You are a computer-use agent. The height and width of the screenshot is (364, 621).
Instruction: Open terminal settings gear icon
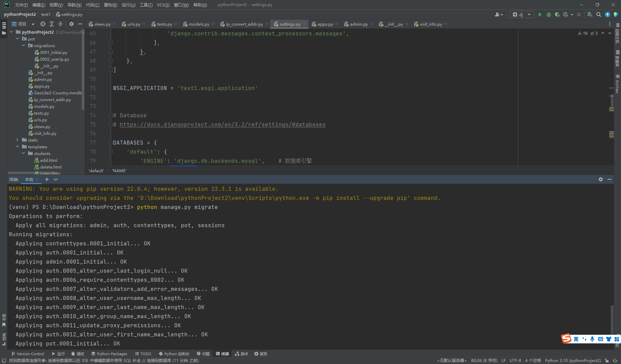point(601,179)
